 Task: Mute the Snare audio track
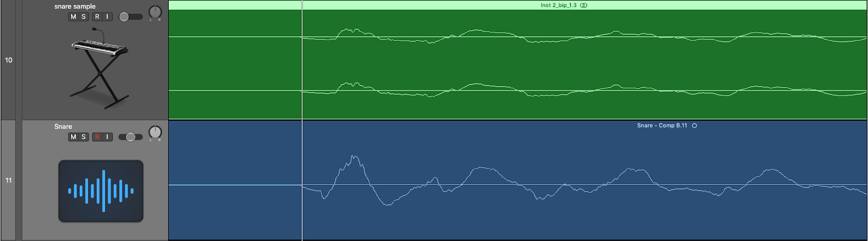[73, 137]
